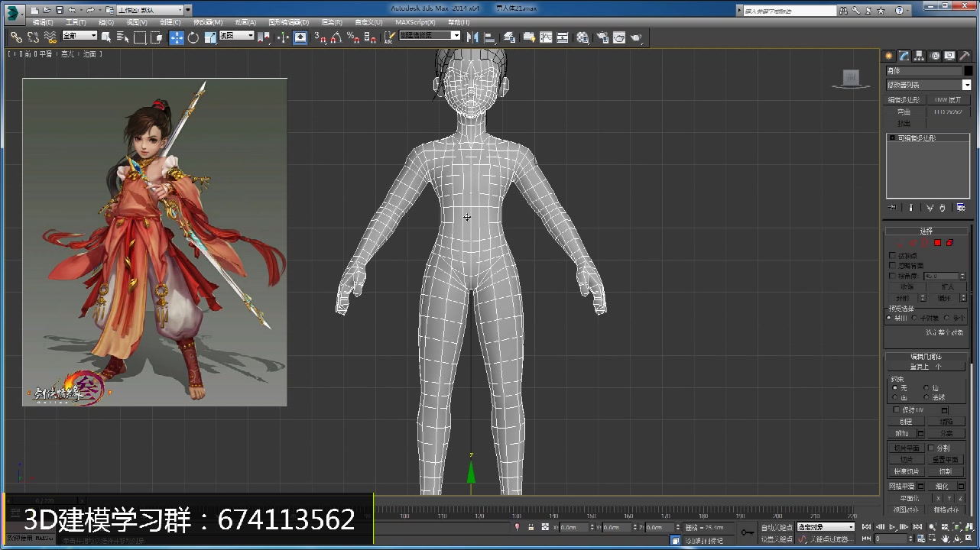Screen dimensions: 980x550
Task: Click the Render Production teapot icon
Action: coord(636,37)
